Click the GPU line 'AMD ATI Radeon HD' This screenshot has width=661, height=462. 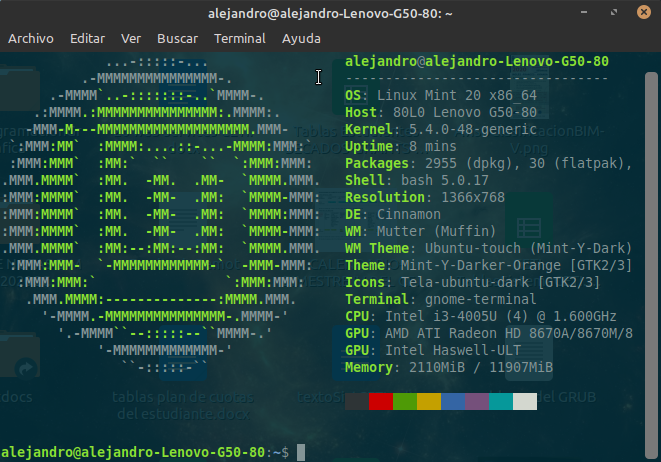(x=453, y=333)
